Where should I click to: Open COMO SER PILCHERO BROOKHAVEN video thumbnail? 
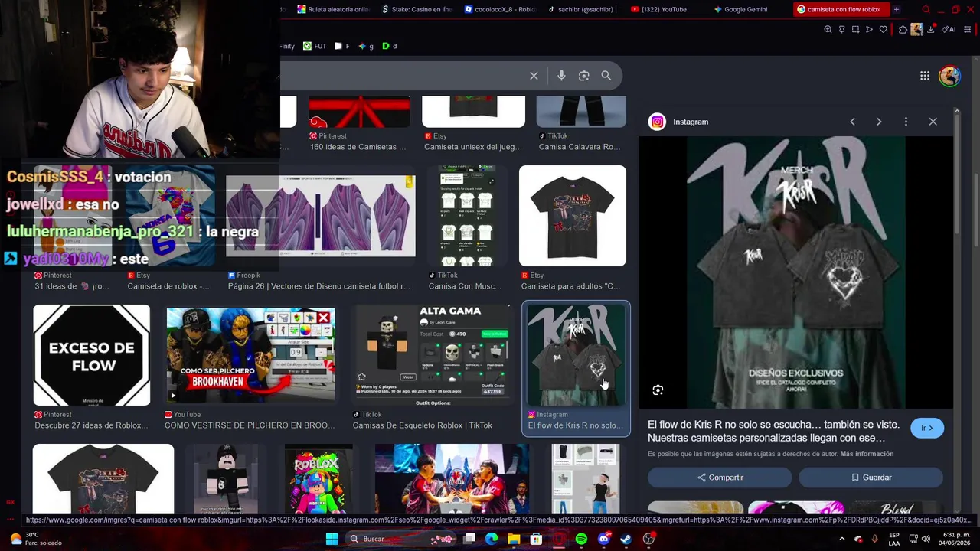(250, 355)
